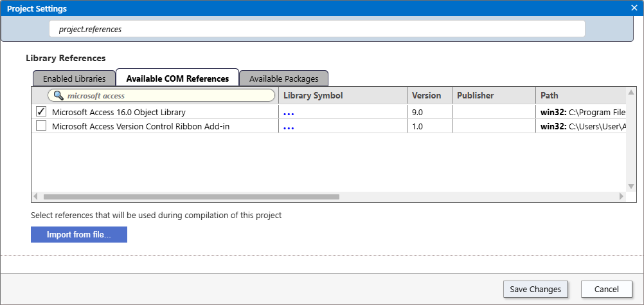Click the magnifier icon in search box

click(58, 95)
